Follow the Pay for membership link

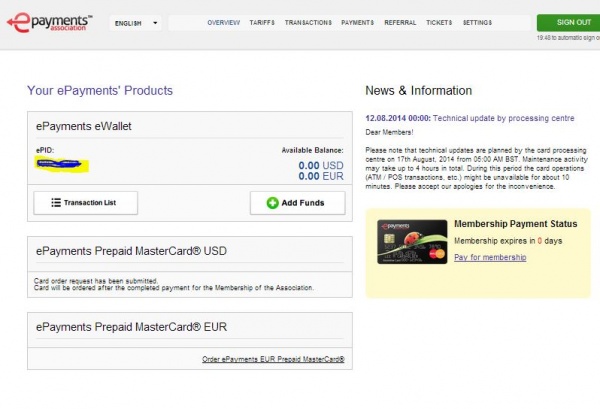tap(490, 257)
